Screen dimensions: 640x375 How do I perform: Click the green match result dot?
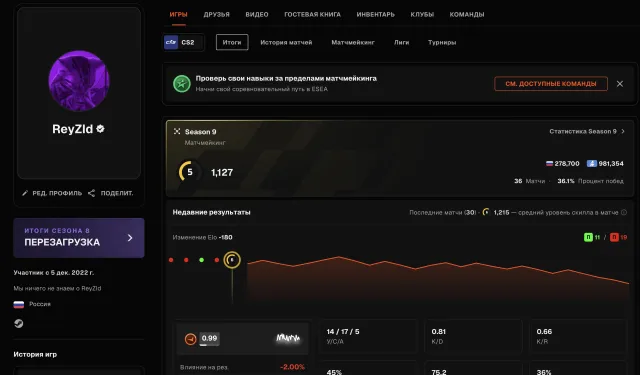click(201, 260)
